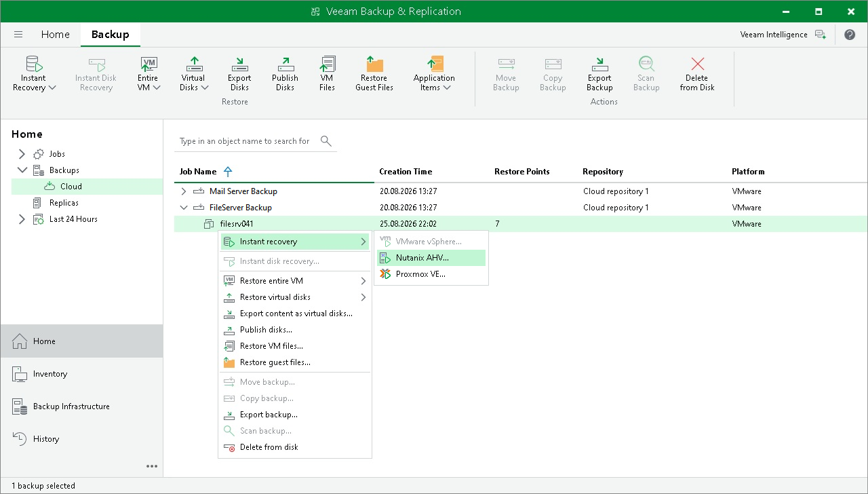Image resolution: width=868 pixels, height=494 pixels.
Task: Sort by the Creation Time column header
Action: (x=406, y=172)
